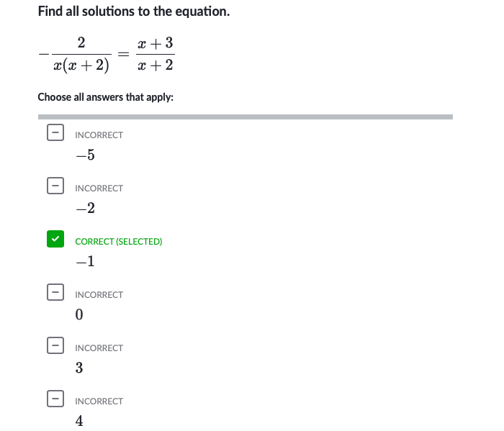
Task: Click the answer value −1
Action: [x=85, y=261]
